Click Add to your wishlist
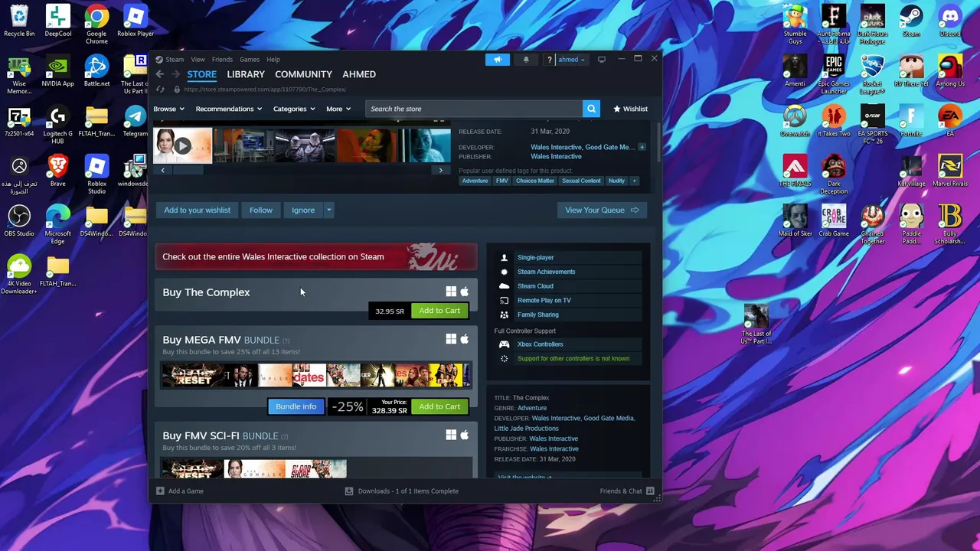 pyautogui.click(x=197, y=210)
